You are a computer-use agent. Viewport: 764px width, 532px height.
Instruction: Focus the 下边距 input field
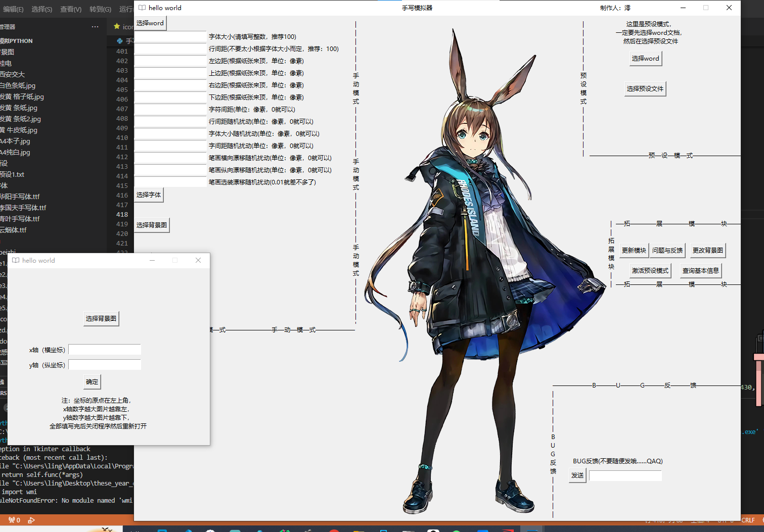pyautogui.click(x=170, y=97)
